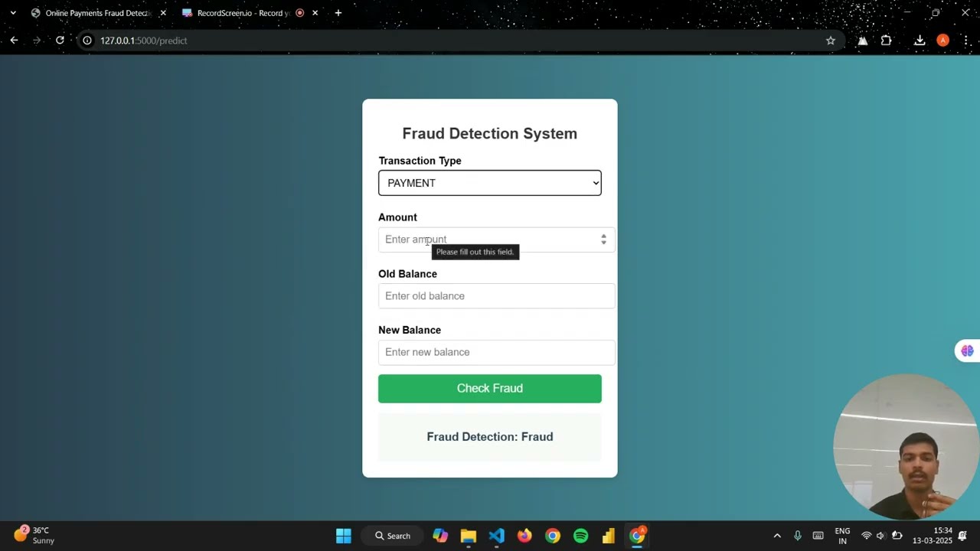Click the floating brain extension icon
Image resolution: width=980 pixels, height=551 pixels.
967,350
